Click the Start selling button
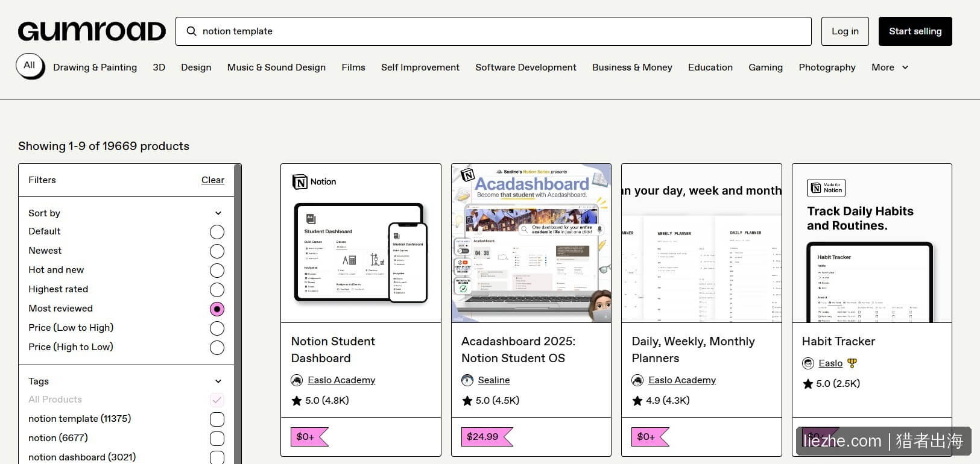980x464 pixels. click(915, 31)
